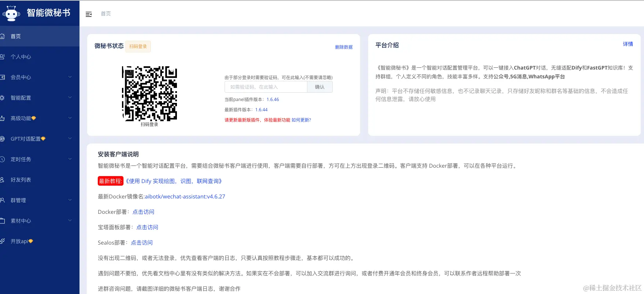
Task: Click the 微秘书状态 heading
Action: (x=109, y=46)
